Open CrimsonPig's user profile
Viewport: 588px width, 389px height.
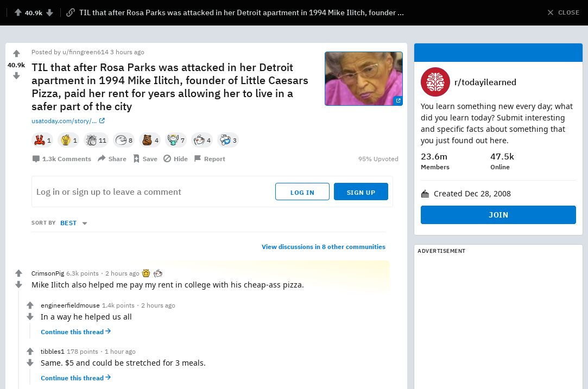tap(48, 273)
